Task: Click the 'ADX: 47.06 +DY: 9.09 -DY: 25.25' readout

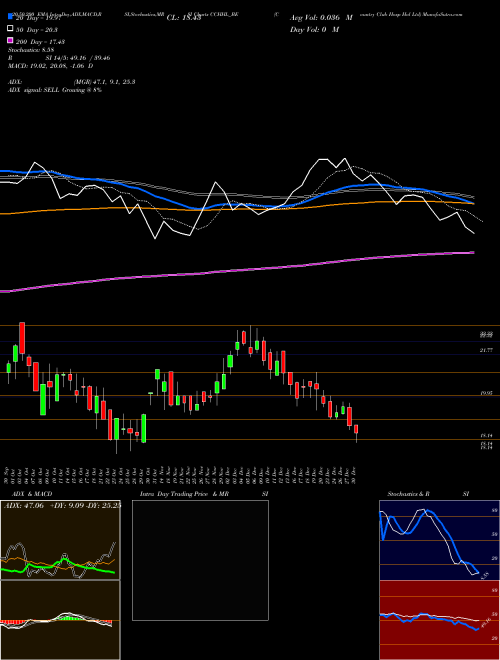Action: point(62,506)
